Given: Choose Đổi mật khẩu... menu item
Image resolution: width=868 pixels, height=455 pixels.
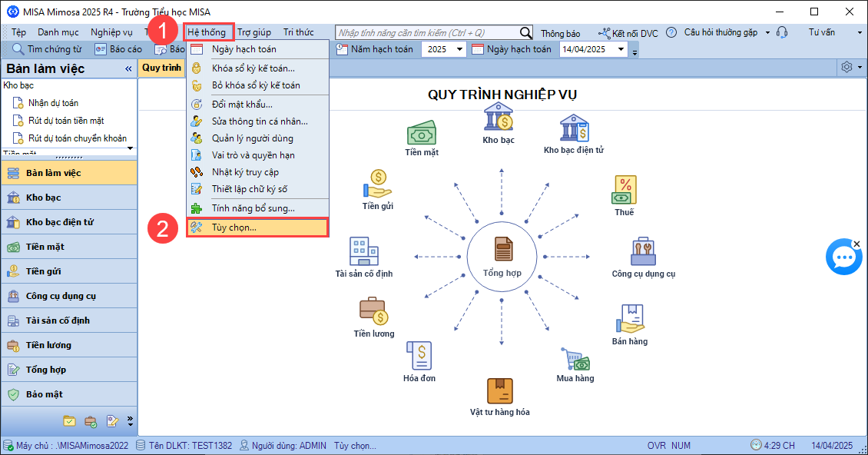Looking at the screenshot, I should click(257, 105).
